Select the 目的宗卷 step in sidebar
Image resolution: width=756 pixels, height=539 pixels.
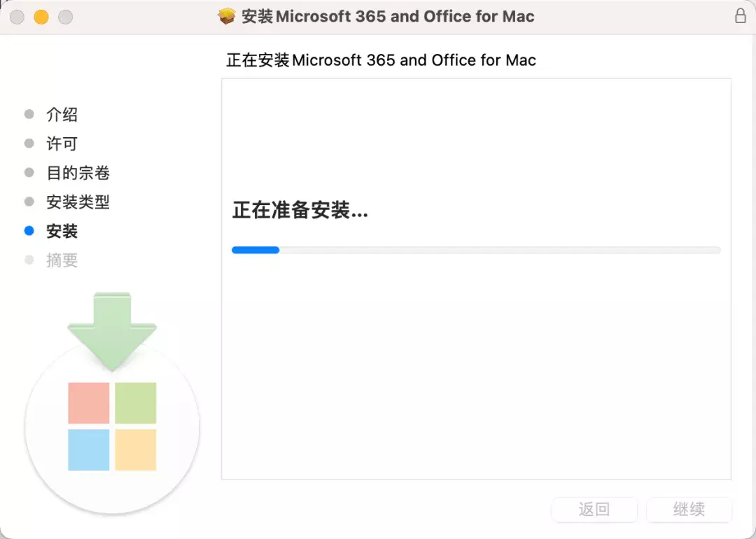click(78, 173)
